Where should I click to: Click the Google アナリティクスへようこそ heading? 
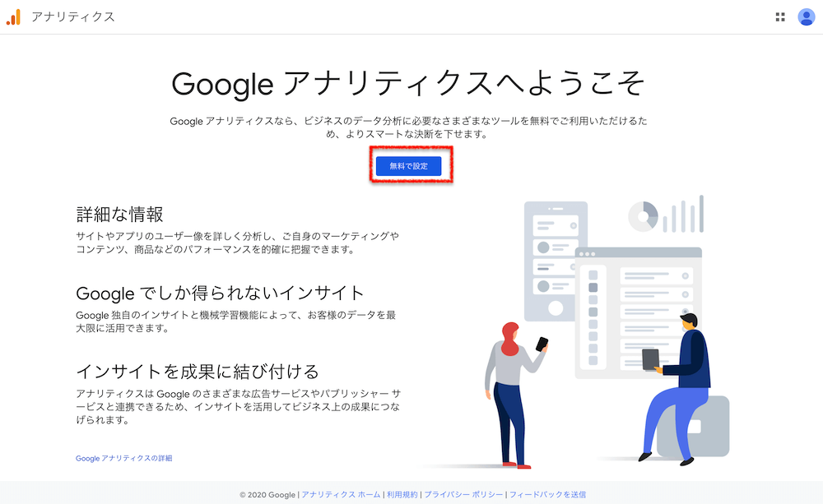(408, 84)
